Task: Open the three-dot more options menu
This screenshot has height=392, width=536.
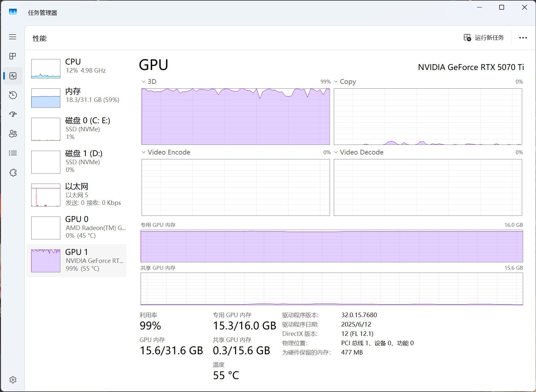Action: pos(523,38)
